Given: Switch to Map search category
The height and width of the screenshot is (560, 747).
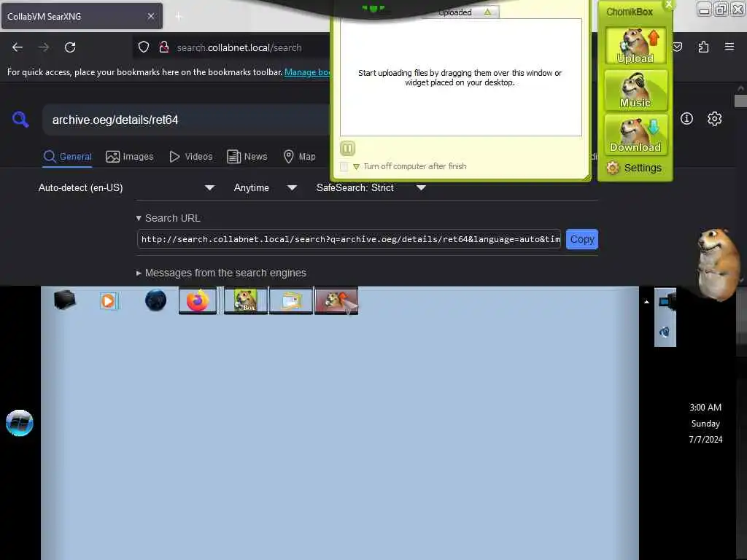Looking at the screenshot, I should 300,157.
